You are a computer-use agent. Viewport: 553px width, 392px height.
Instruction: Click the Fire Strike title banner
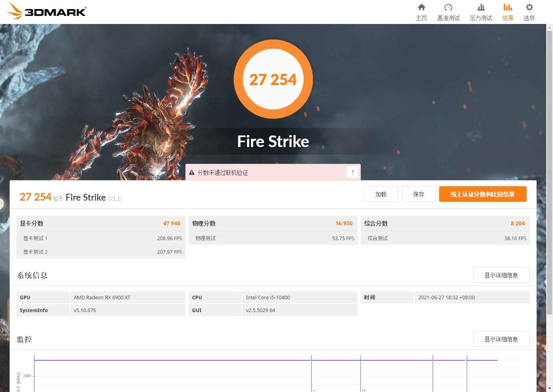coord(273,141)
